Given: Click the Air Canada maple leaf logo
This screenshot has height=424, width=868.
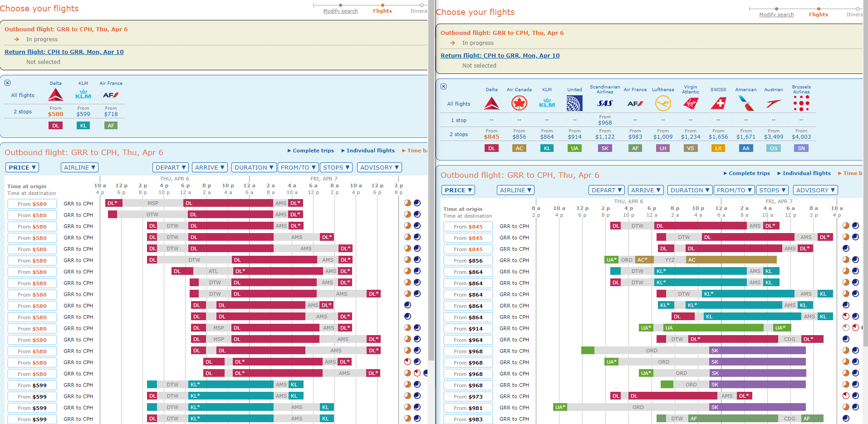Looking at the screenshot, I should coord(519,103).
